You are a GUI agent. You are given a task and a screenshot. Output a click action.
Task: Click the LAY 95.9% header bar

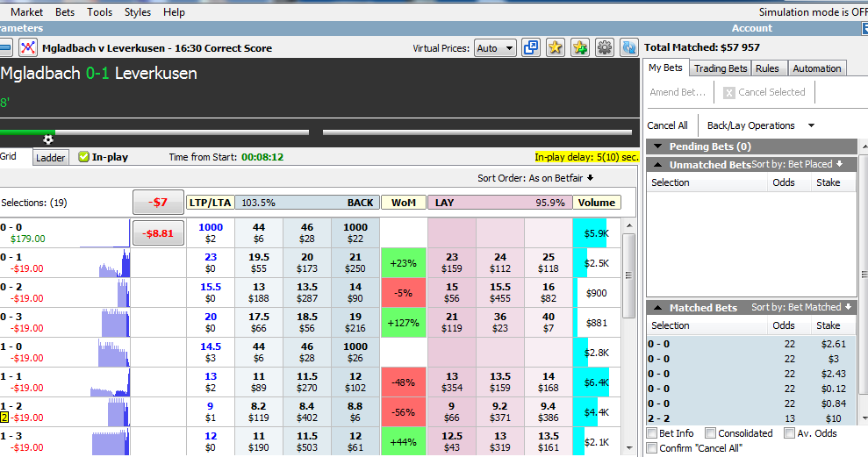coord(500,203)
